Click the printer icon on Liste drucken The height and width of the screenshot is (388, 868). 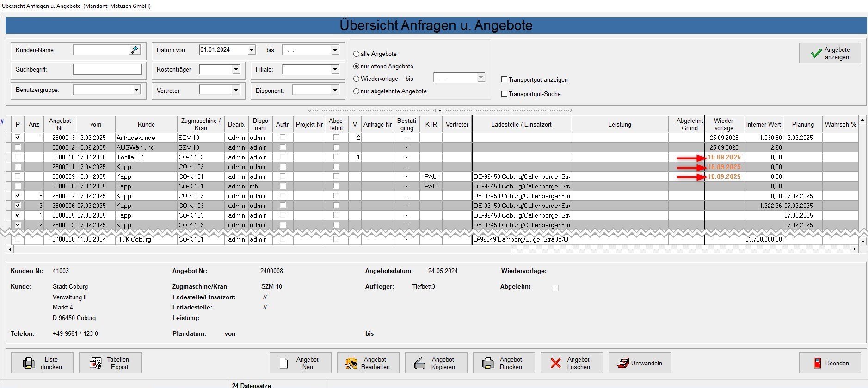pyautogui.click(x=29, y=363)
